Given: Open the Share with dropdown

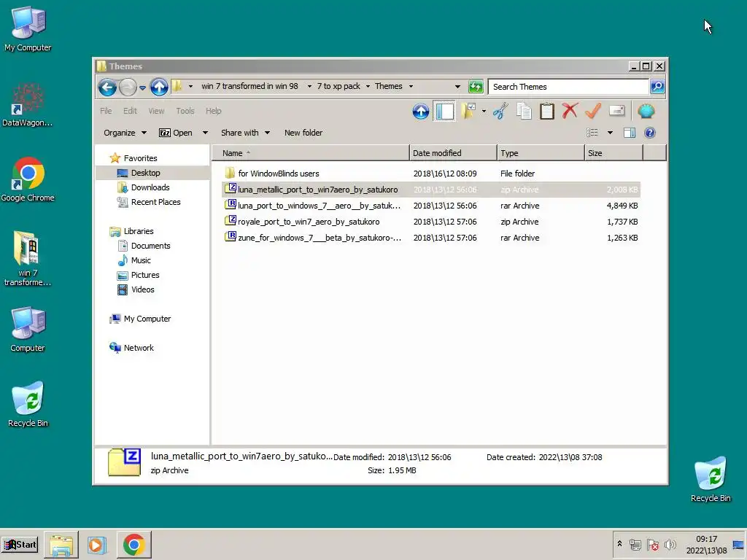Looking at the screenshot, I should pyautogui.click(x=245, y=133).
